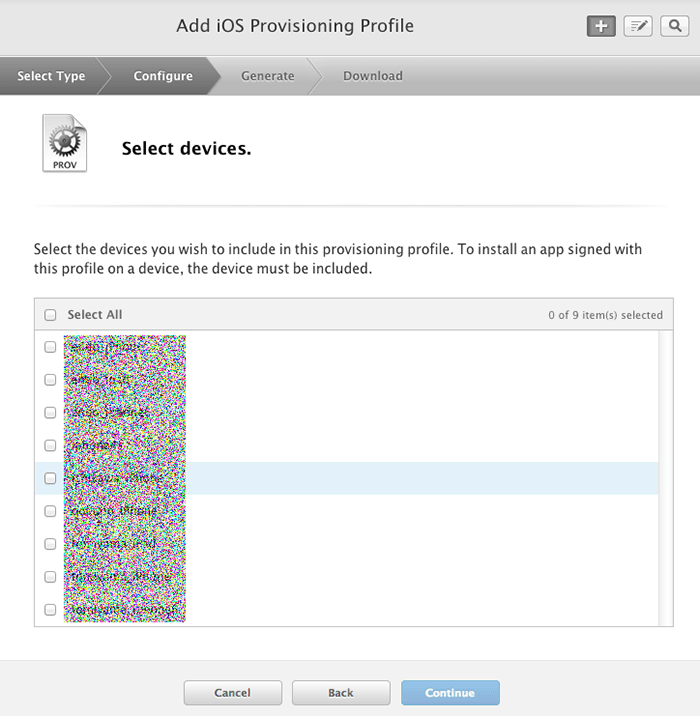Check the highlighted fifth device checkbox
The image size is (700, 716).
point(51,478)
